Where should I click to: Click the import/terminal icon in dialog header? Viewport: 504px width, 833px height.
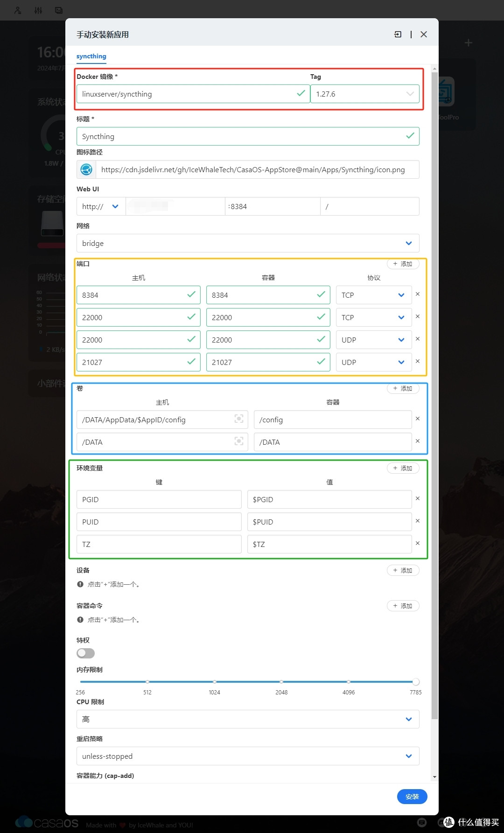[x=398, y=34]
